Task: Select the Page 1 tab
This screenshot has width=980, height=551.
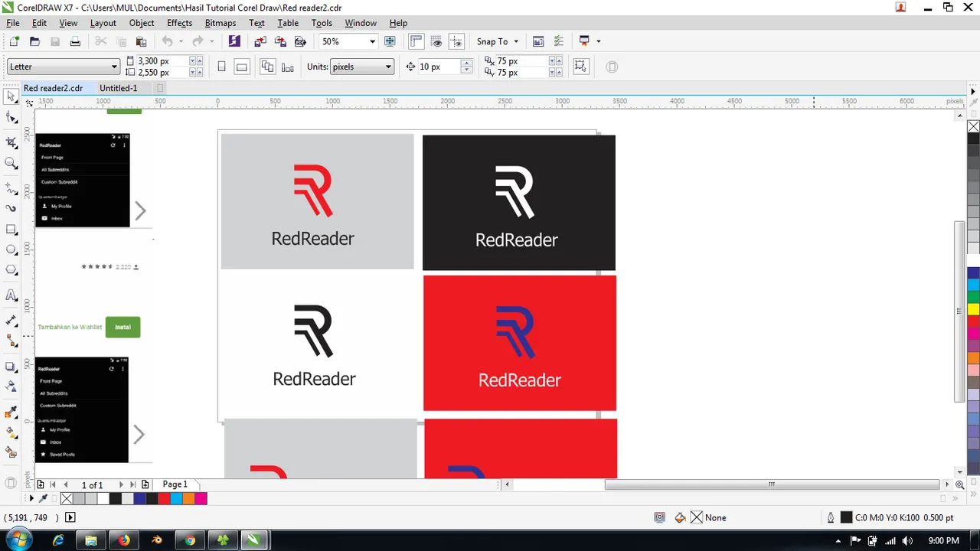Action: pyautogui.click(x=175, y=484)
